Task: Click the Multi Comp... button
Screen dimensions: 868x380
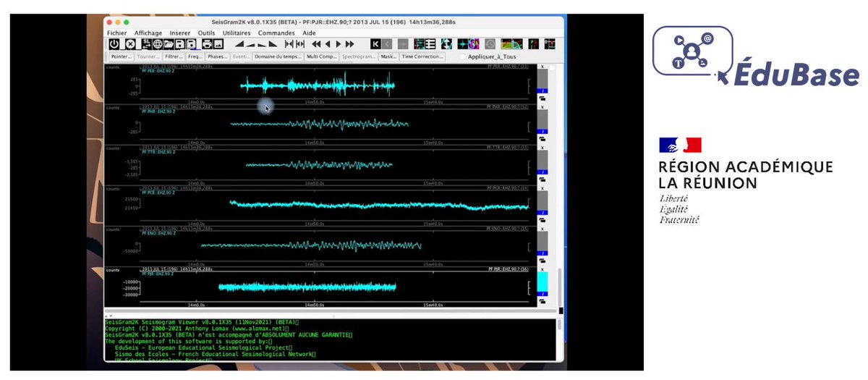Action: (x=322, y=56)
